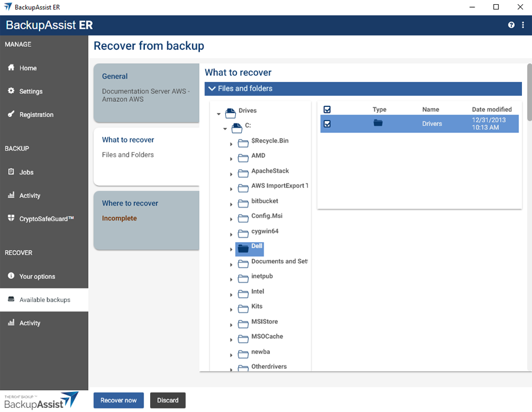Click the Config.Msi folder icon

[243, 218]
